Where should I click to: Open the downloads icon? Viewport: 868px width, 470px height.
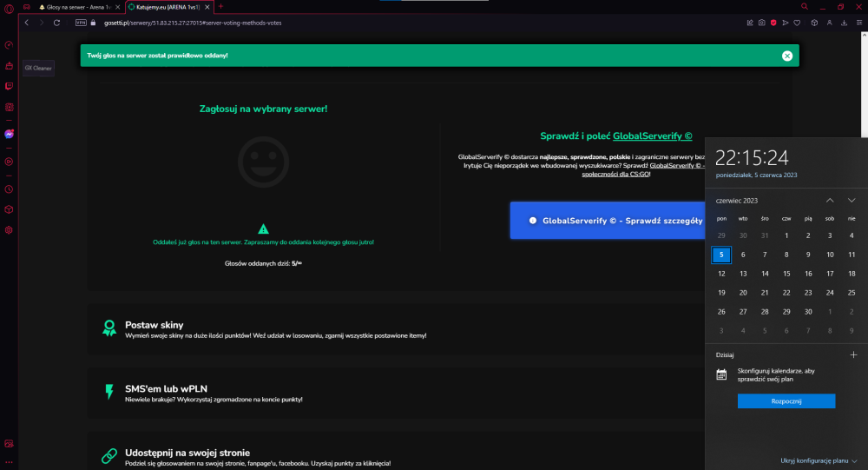coord(845,23)
